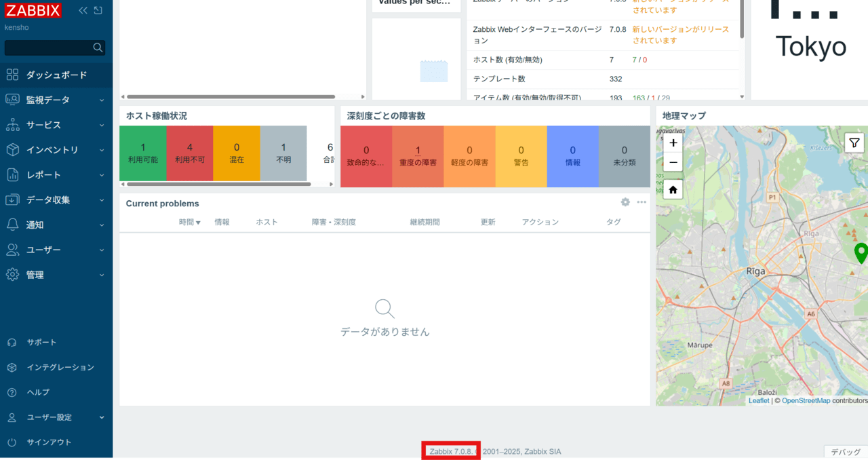Screen dimensions: 868x460
Task: Open the map filter funnel
Action: click(x=854, y=142)
